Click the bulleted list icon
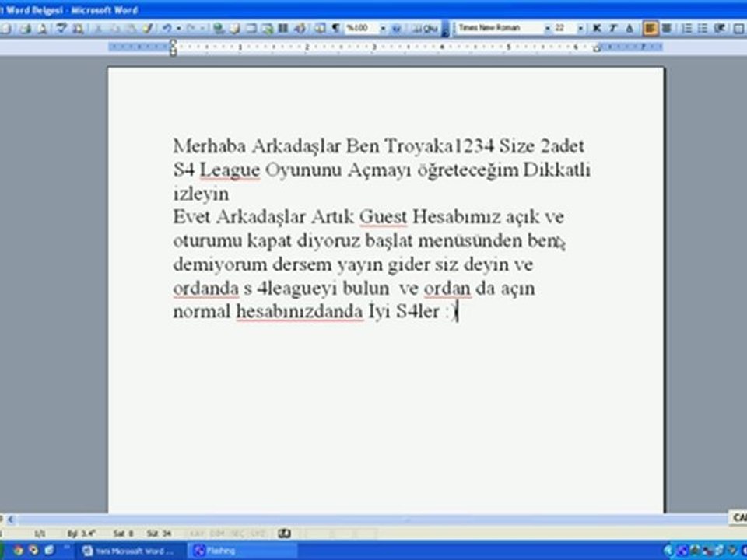The image size is (747, 560). pos(703,29)
